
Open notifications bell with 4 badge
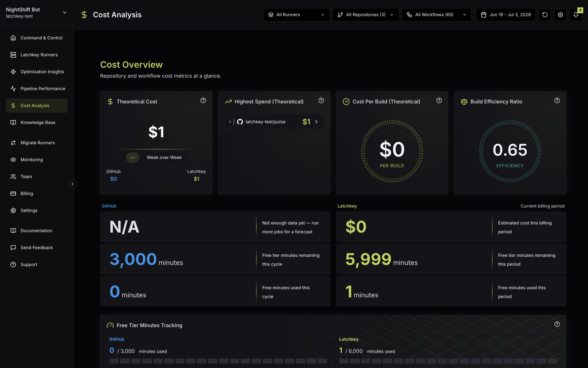pyautogui.click(x=576, y=15)
